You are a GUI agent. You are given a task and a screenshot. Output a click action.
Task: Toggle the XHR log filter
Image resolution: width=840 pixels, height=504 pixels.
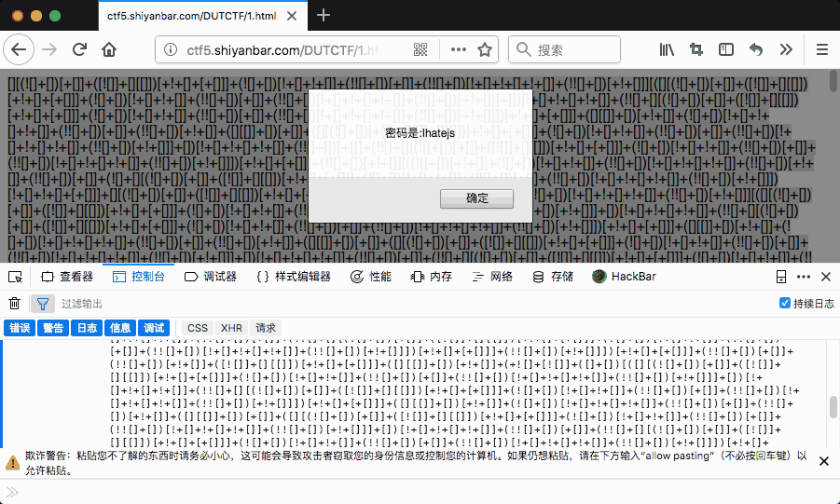click(x=231, y=328)
